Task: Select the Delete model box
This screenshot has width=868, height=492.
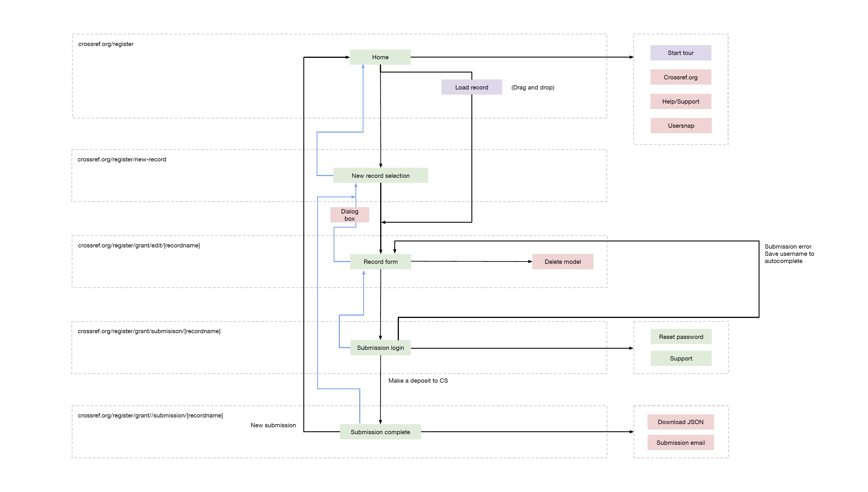Action: click(562, 262)
